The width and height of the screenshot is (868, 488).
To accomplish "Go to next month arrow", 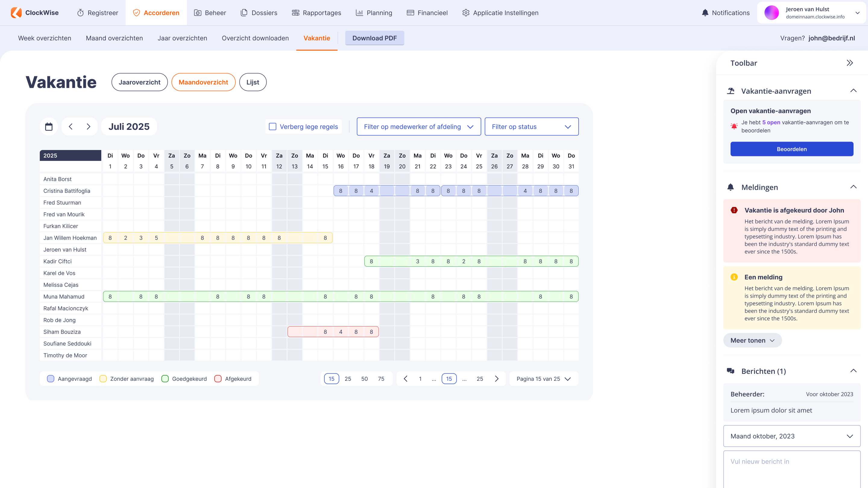I will coord(89,127).
